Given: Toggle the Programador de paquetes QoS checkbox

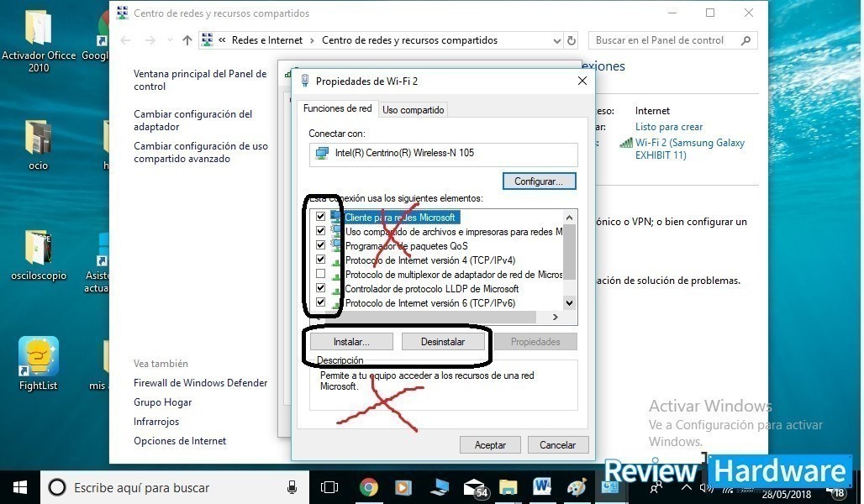Looking at the screenshot, I should coord(321,245).
